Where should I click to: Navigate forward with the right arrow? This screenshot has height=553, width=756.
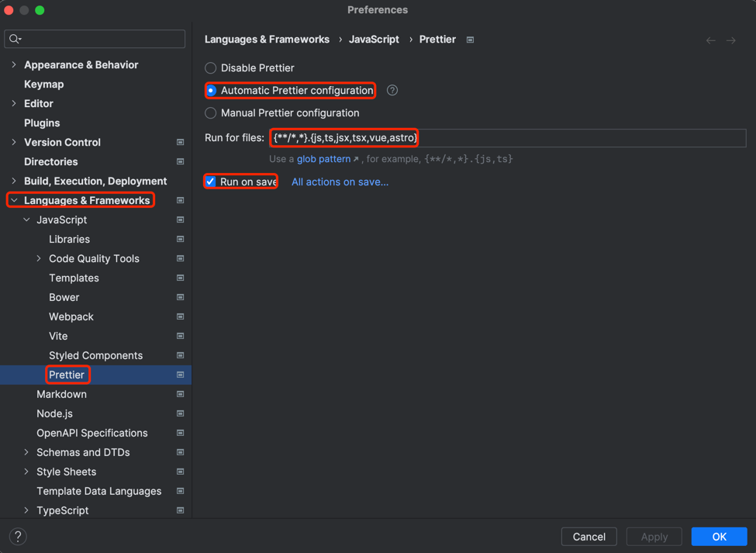click(x=731, y=40)
